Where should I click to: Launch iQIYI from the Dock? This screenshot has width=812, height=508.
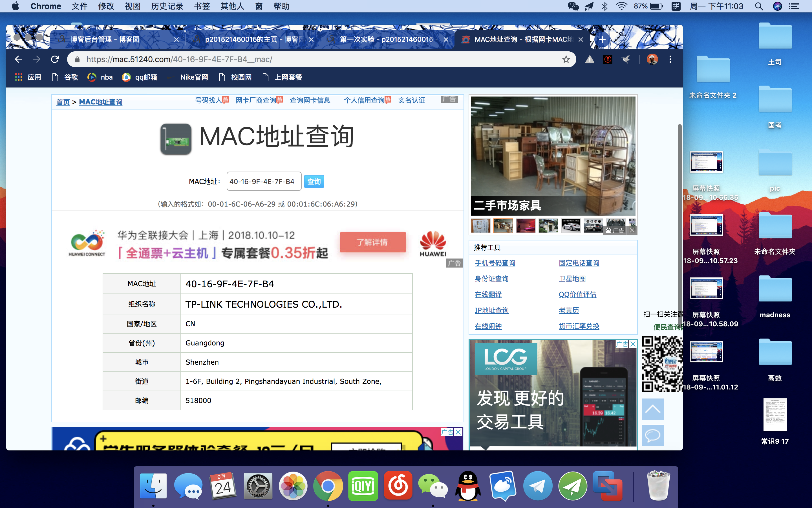(x=363, y=486)
